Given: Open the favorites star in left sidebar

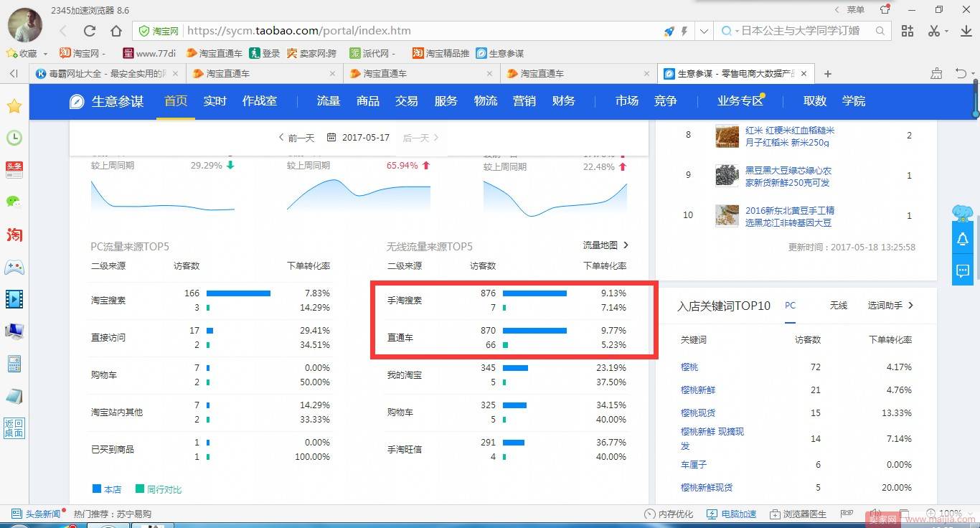Looking at the screenshot, I should pos(14,106).
